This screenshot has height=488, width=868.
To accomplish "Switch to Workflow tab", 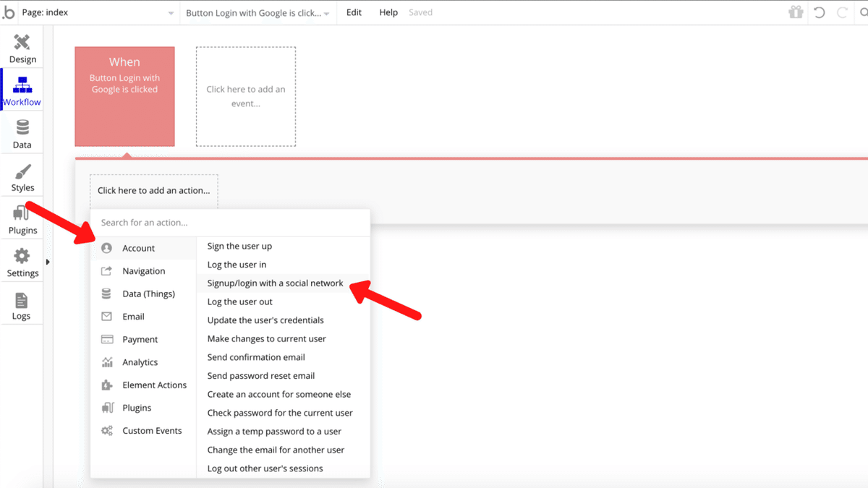I will pyautogui.click(x=22, y=90).
